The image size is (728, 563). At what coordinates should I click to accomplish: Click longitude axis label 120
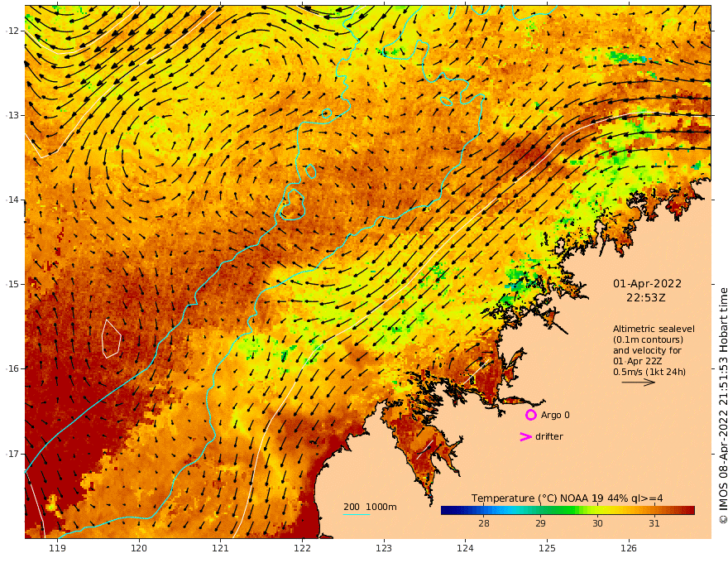139,549
